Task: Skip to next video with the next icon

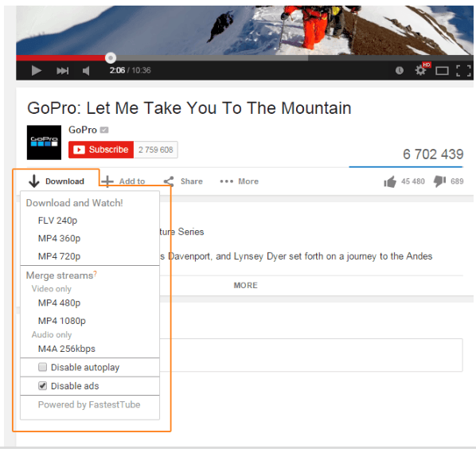Action: [x=63, y=71]
